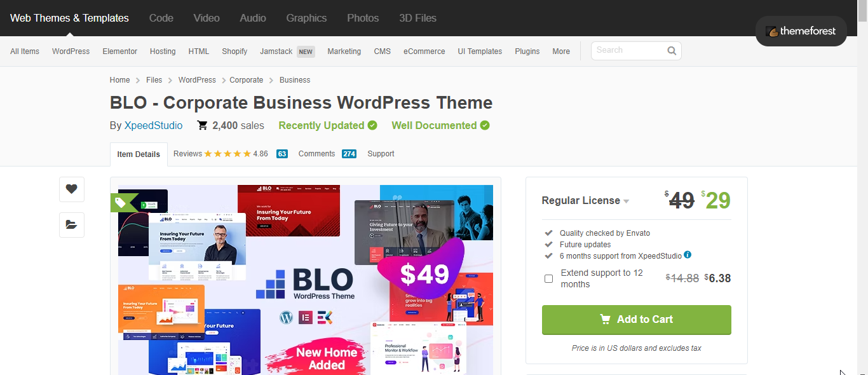Click the five star rating icons

pyautogui.click(x=227, y=154)
